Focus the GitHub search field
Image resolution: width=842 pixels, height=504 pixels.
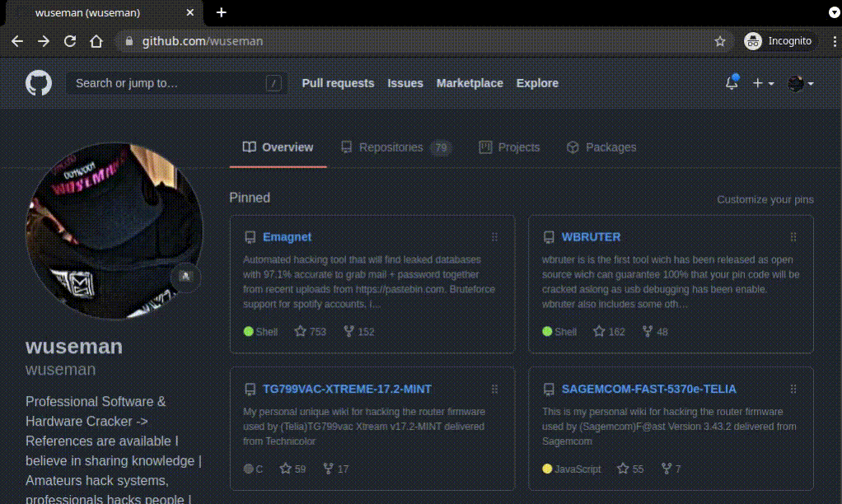pyautogui.click(x=165, y=83)
